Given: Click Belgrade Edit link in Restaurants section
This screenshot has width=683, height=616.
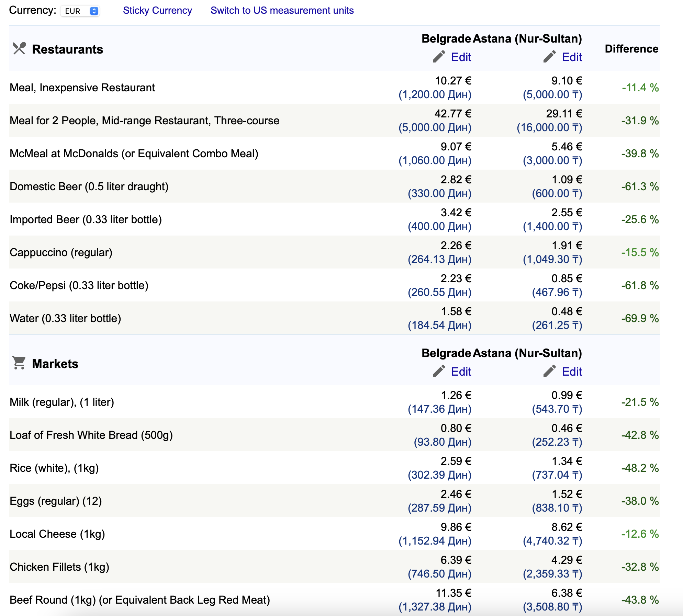Looking at the screenshot, I should pyautogui.click(x=461, y=57).
